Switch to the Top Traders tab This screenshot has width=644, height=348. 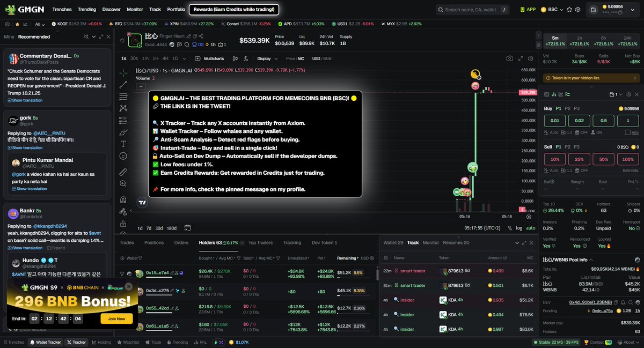tap(260, 243)
